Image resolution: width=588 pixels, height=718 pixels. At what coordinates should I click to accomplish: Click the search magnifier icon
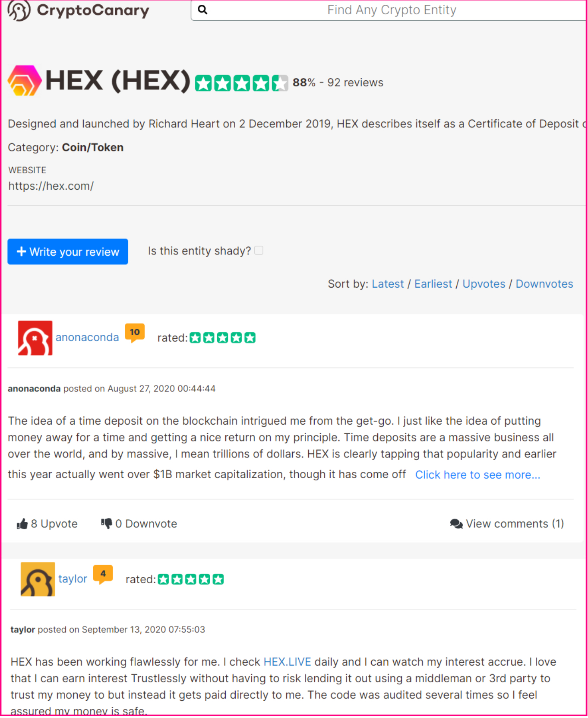click(x=202, y=10)
